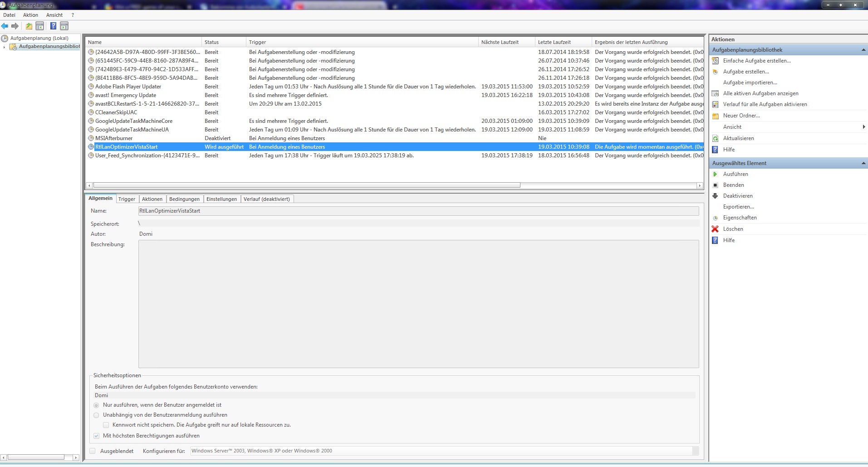The image size is (868, 467).
Task: Click the task list scrollbar right arrow
Action: [x=700, y=185]
